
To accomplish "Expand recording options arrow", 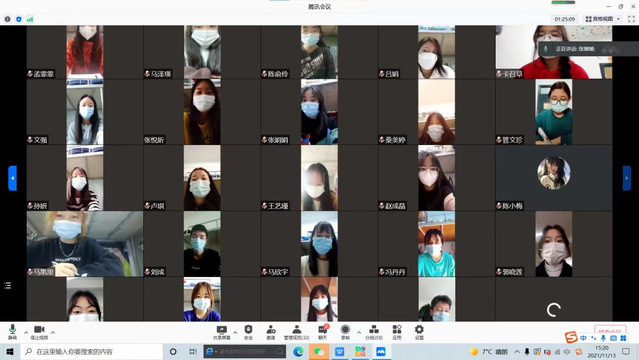I will [359, 333].
